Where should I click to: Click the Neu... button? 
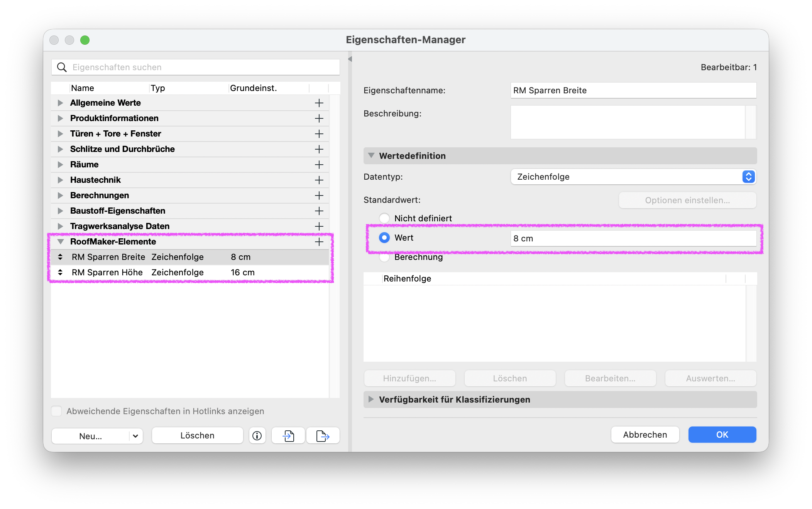[x=91, y=436]
